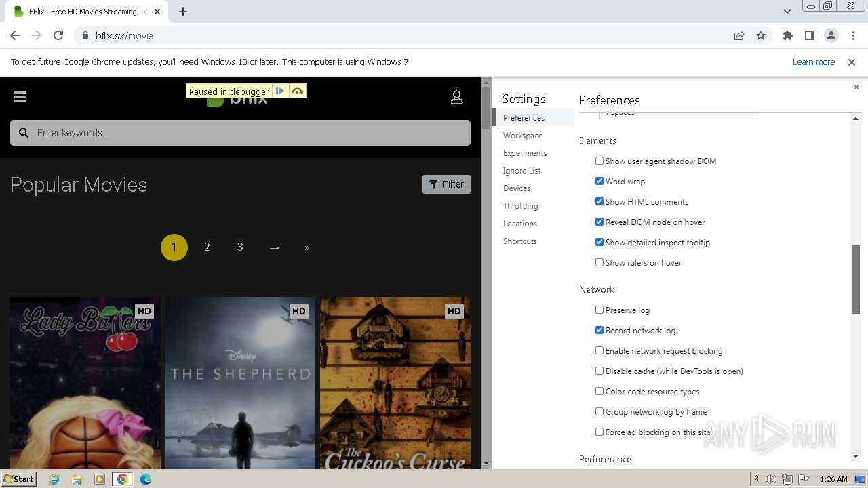This screenshot has width=868, height=488.
Task: Enable Preserve log checkbox
Action: point(599,310)
